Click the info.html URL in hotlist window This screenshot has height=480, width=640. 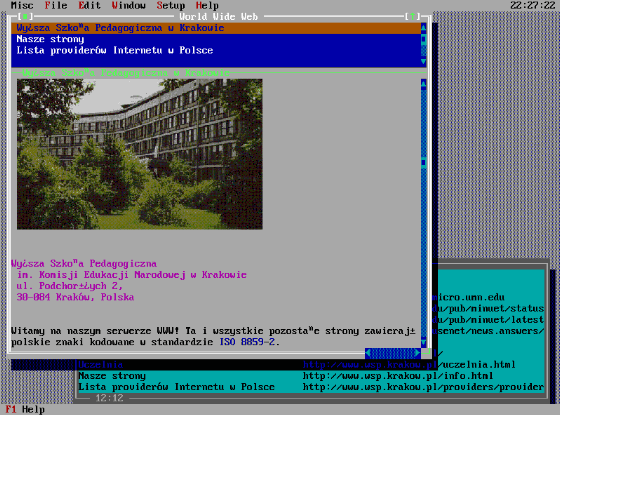coord(398,376)
